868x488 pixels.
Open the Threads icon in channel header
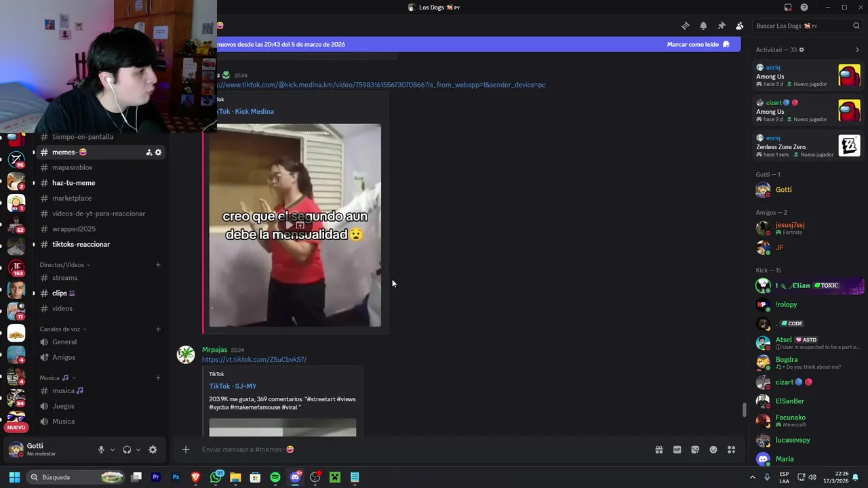686,26
